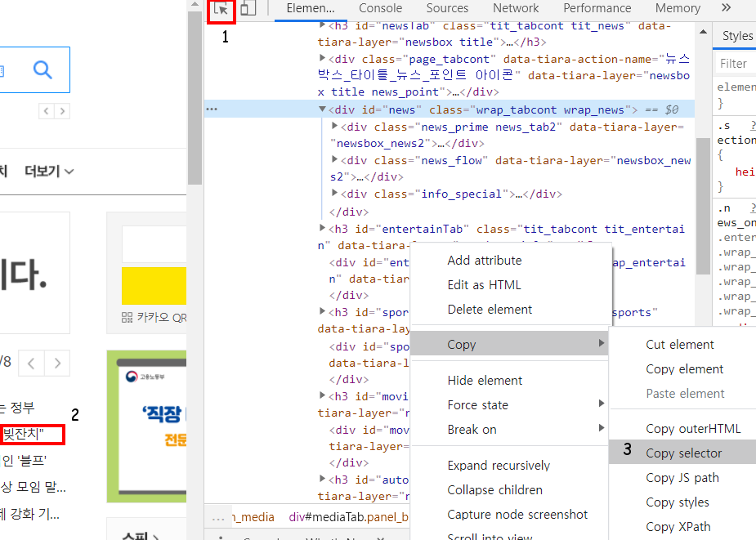The image size is (756, 540).
Task: Open the Console tab
Action: coord(380,8)
